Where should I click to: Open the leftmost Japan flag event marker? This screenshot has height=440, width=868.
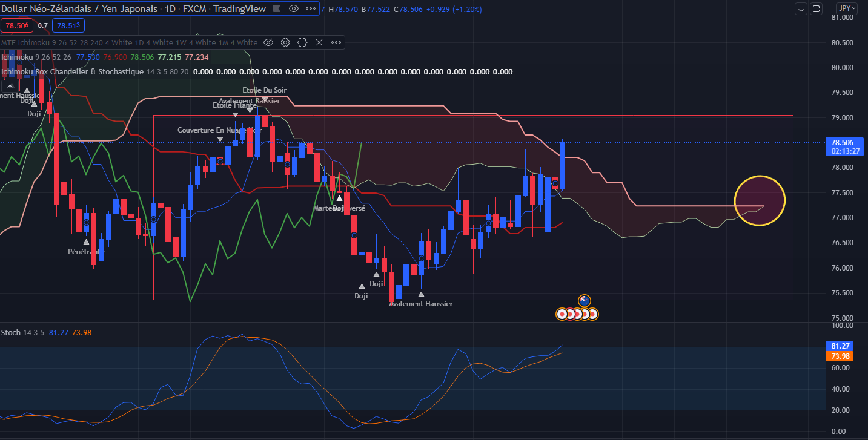click(562, 314)
